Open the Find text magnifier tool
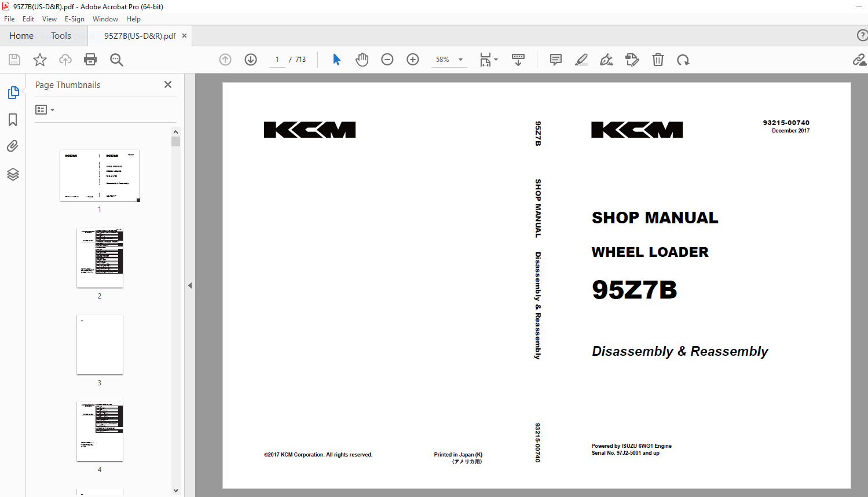868x497 pixels. tap(116, 60)
